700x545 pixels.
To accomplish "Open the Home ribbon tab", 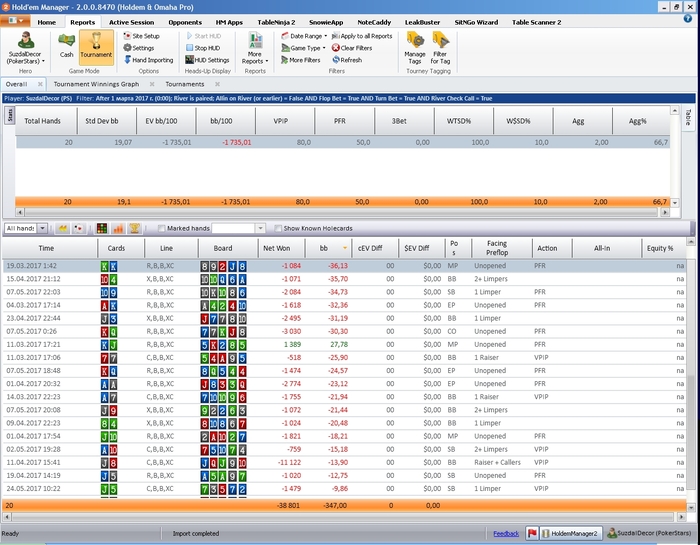I will [46, 22].
